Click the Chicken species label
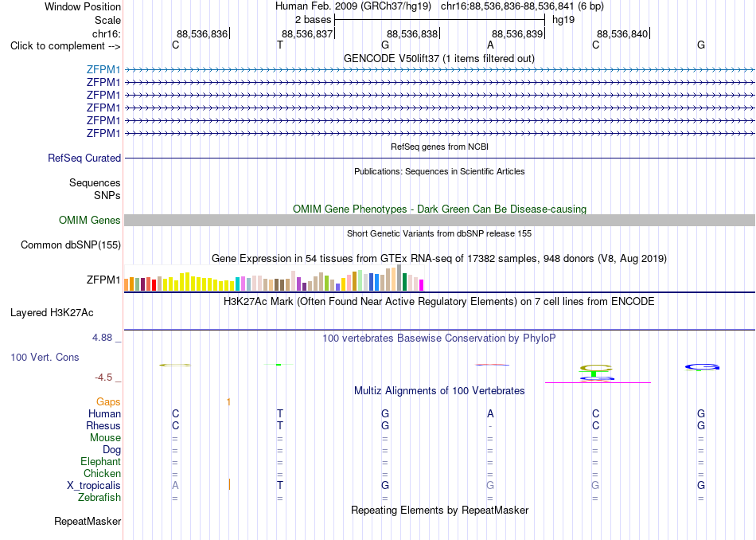The height and width of the screenshot is (540, 756). click(x=102, y=473)
